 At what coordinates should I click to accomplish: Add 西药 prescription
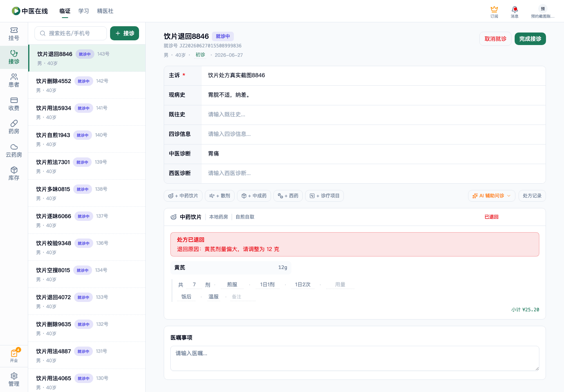pos(288,196)
